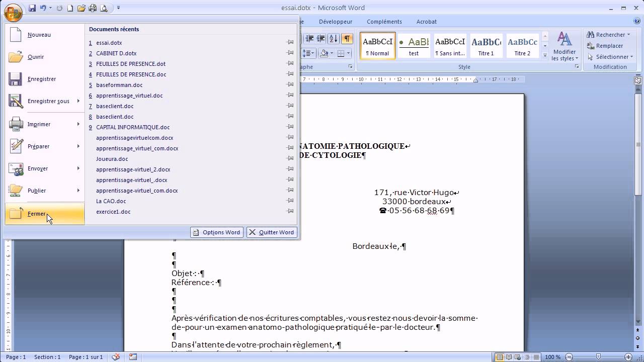Open recent document La CAO.doc
The height and width of the screenshot is (362, 644).
(x=111, y=201)
